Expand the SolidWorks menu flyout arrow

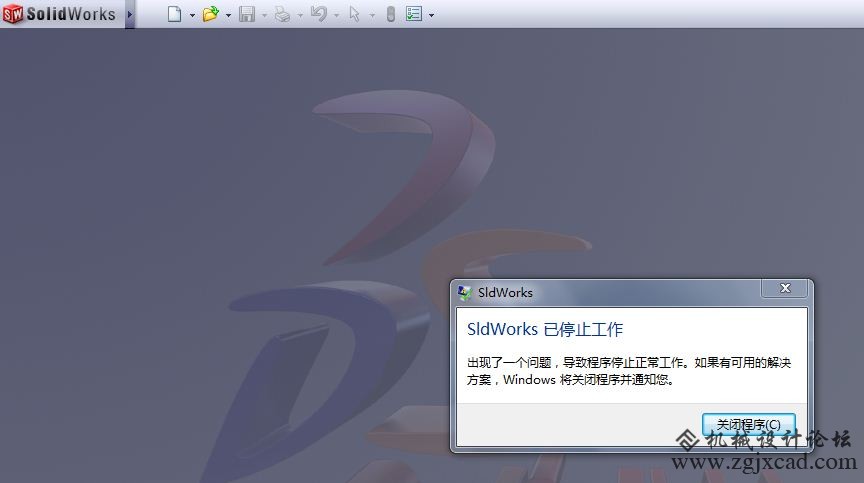(x=130, y=14)
